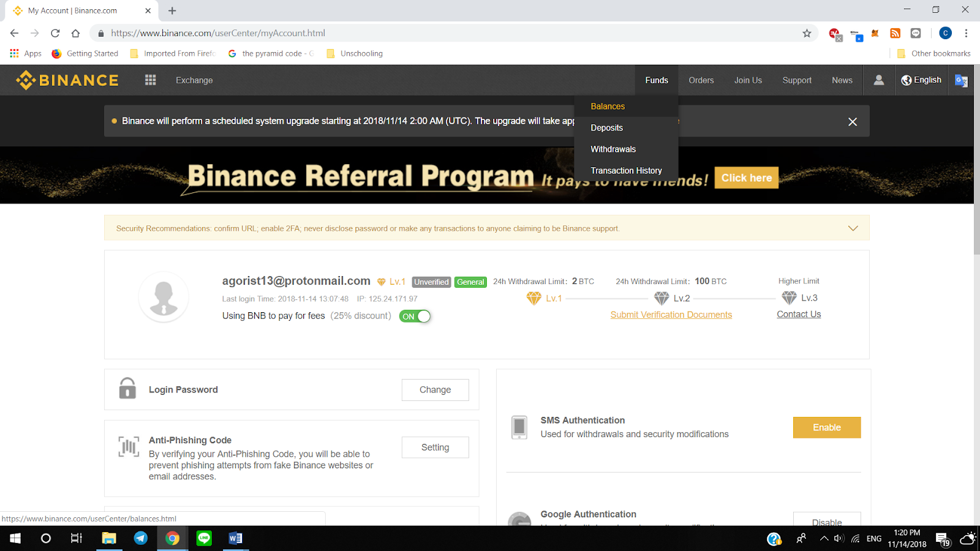980x551 pixels.
Task: Open a new browser tab
Action: coord(172,10)
